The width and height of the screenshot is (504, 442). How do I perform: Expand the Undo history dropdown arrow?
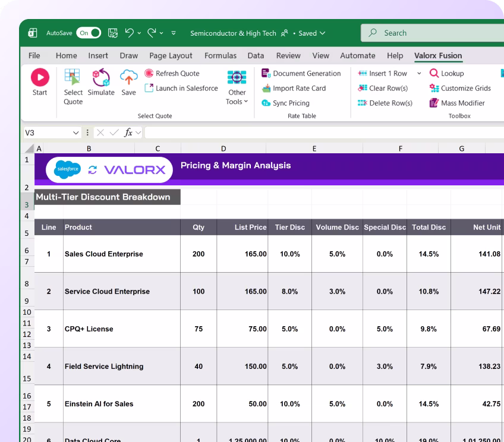point(139,33)
